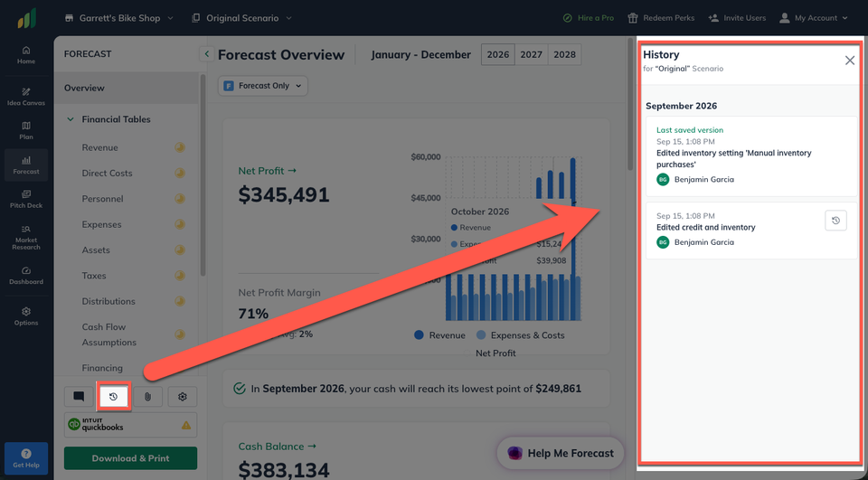Screen dimensions: 868x480
Task: Click Hire a Pro link
Action: (589, 18)
